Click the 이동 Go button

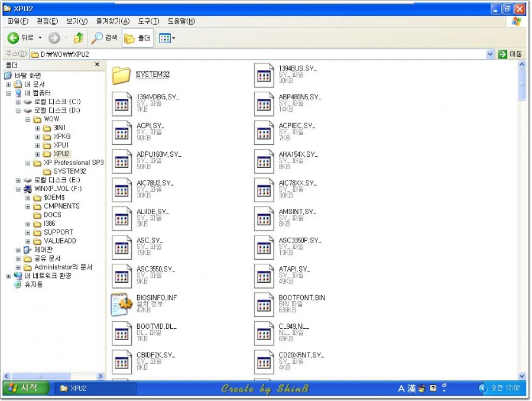tap(510, 54)
